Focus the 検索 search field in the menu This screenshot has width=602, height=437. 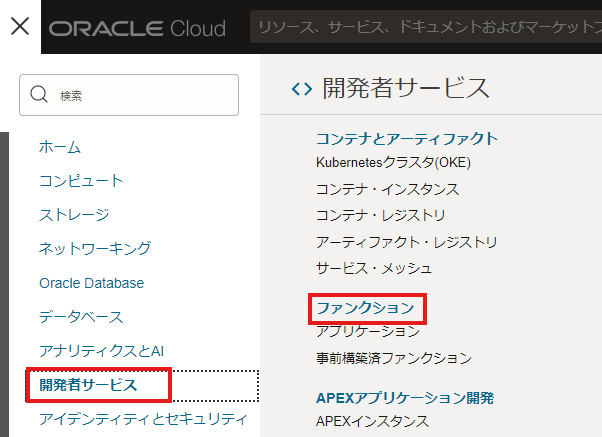[x=129, y=95]
